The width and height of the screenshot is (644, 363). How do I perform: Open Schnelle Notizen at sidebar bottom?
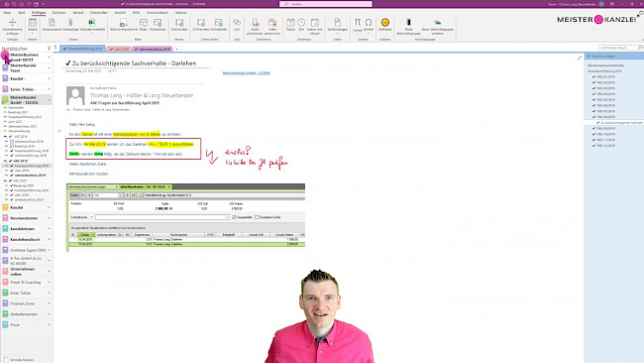coord(22,360)
